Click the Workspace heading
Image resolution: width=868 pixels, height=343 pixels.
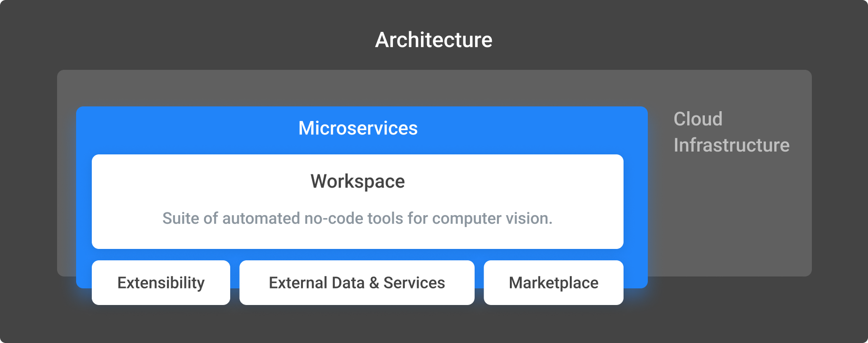pyautogui.click(x=358, y=181)
